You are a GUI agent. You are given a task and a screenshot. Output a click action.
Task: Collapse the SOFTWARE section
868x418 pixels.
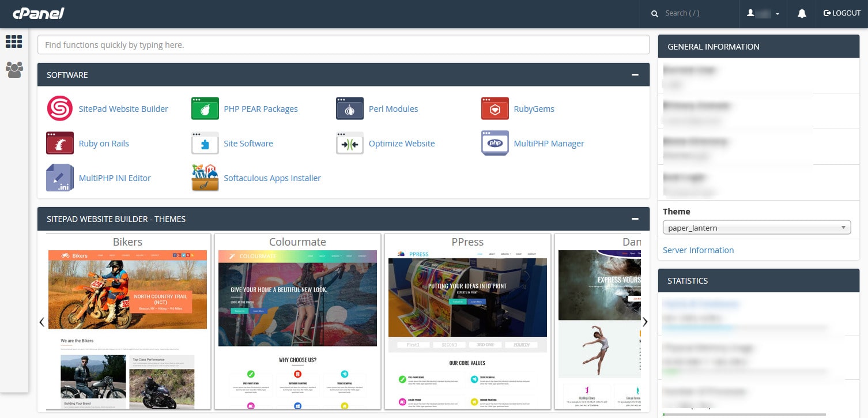click(635, 75)
